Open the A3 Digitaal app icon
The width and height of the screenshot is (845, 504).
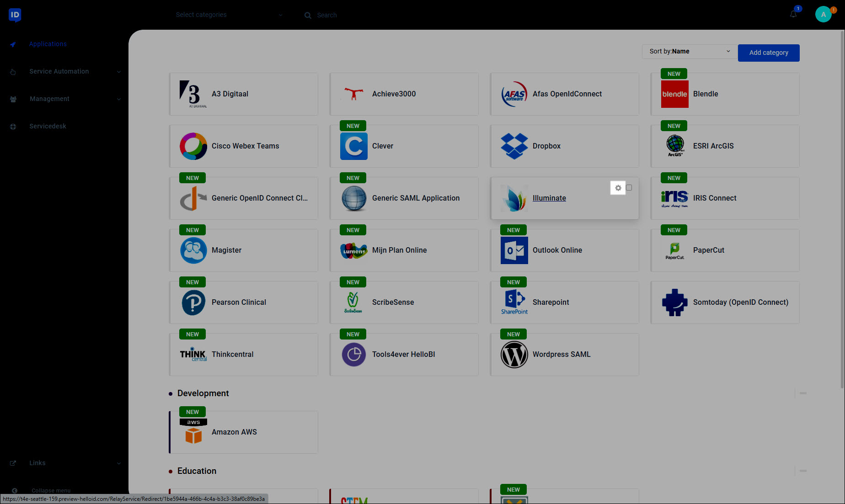(193, 94)
